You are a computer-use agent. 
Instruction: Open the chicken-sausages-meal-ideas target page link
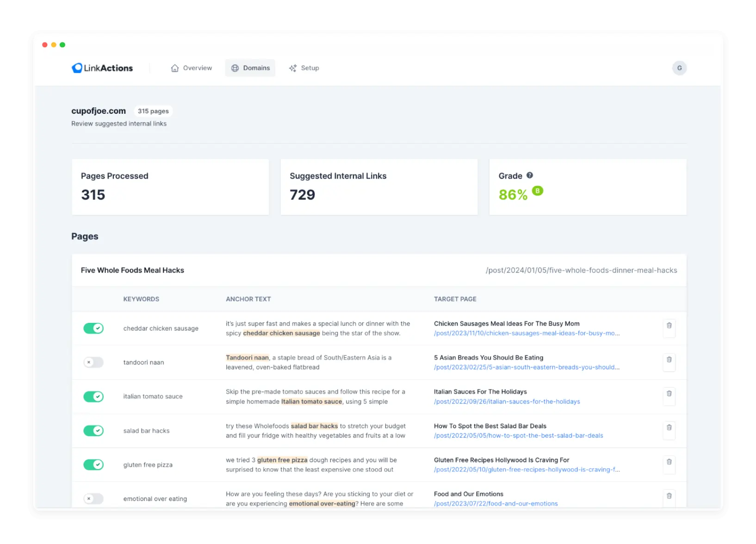click(527, 334)
